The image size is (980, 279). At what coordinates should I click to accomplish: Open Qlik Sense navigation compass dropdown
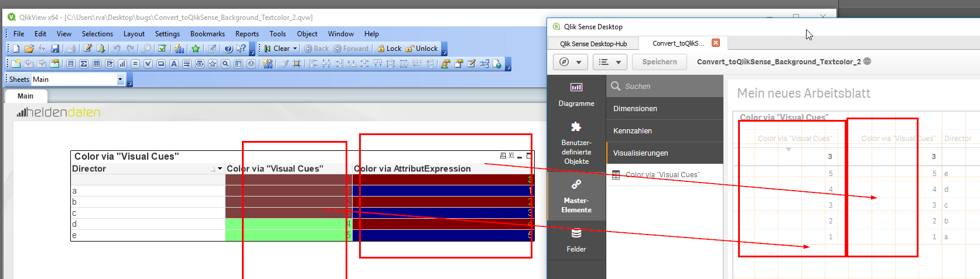[x=571, y=62]
